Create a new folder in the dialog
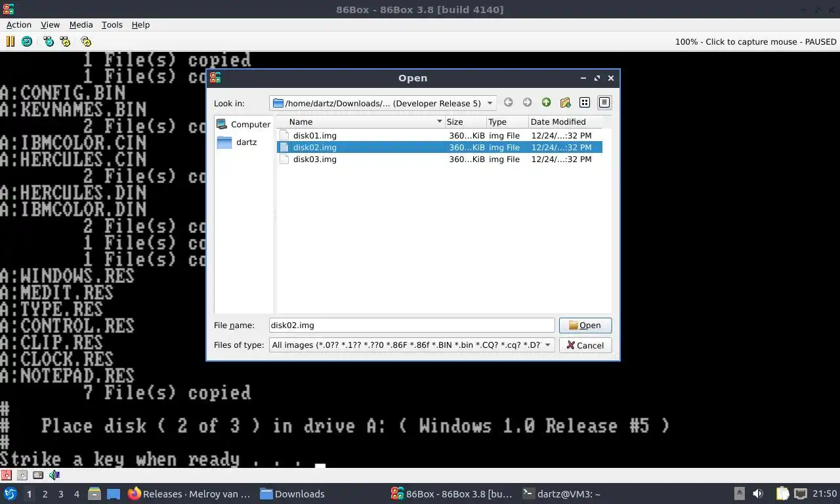Image resolution: width=840 pixels, height=504 pixels. click(x=565, y=102)
